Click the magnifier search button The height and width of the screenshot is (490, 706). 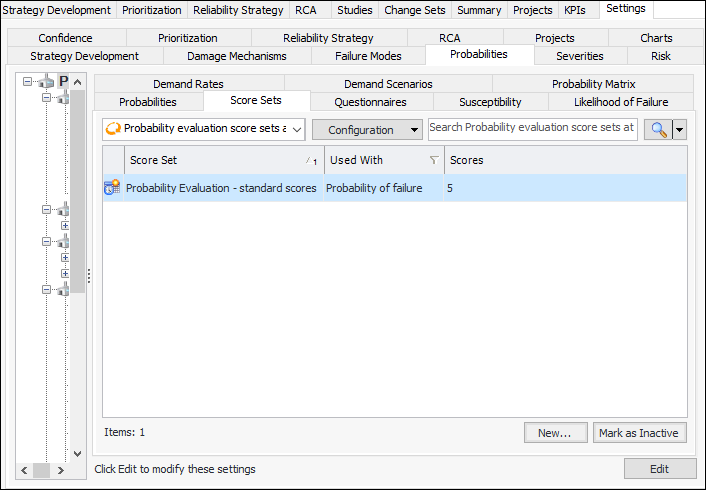(658, 130)
